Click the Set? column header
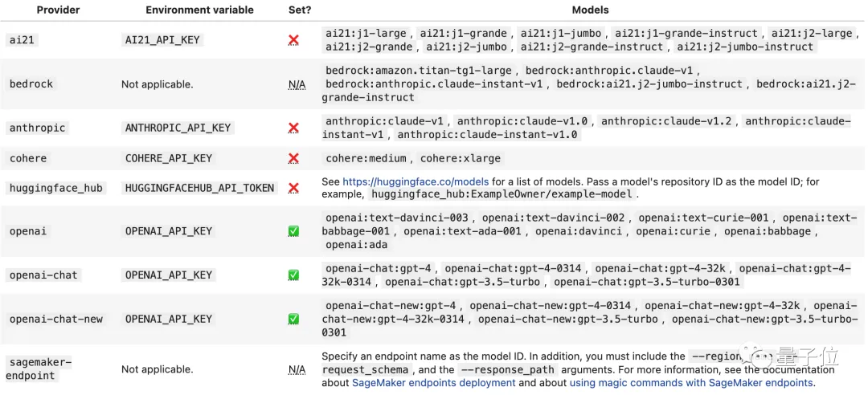 [300, 10]
